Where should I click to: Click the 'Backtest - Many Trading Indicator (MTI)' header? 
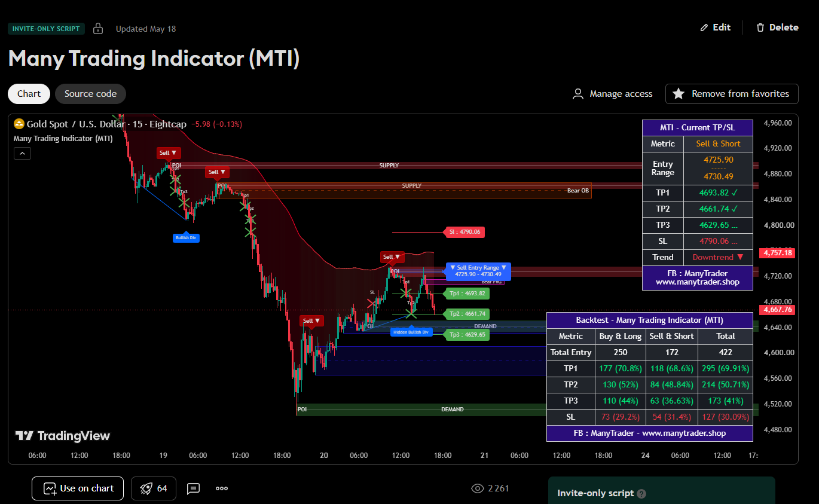pyautogui.click(x=650, y=320)
